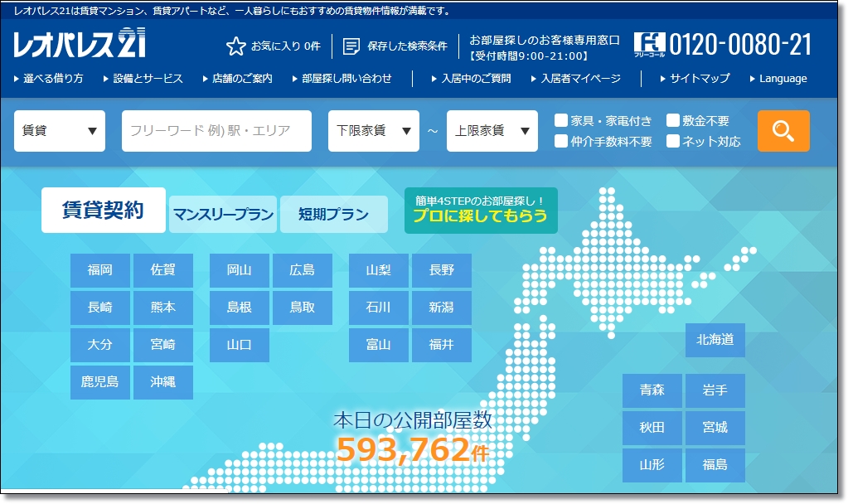This screenshot has height=504, width=848.
Task: Click 保存した検索条件 link text
Action: [407, 46]
